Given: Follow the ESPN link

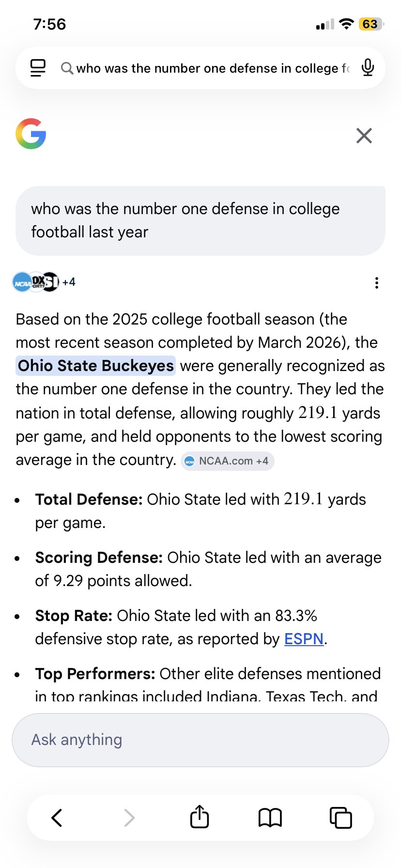Looking at the screenshot, I should (x=304, y=639).
